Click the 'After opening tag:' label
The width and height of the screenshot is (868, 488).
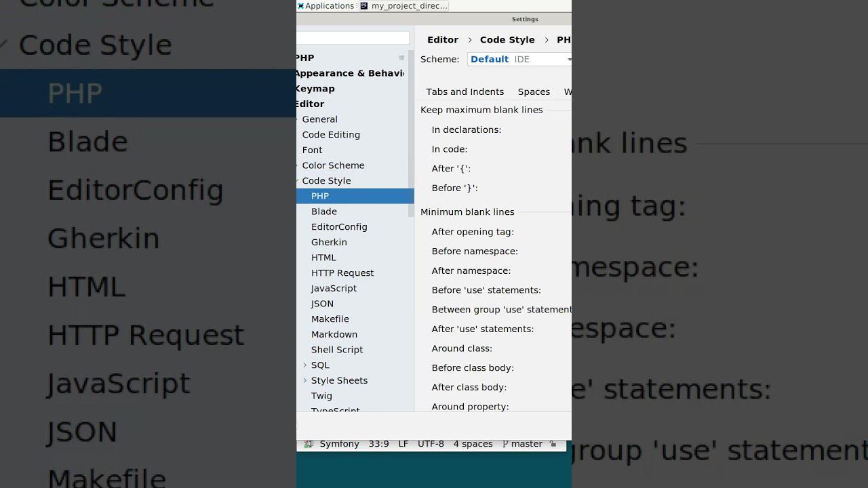pos(473,232)
